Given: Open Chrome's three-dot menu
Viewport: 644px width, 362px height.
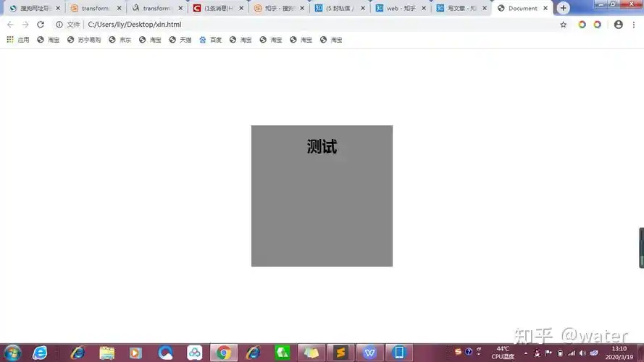Looking at the screenshot, I should tap(634, 25).
